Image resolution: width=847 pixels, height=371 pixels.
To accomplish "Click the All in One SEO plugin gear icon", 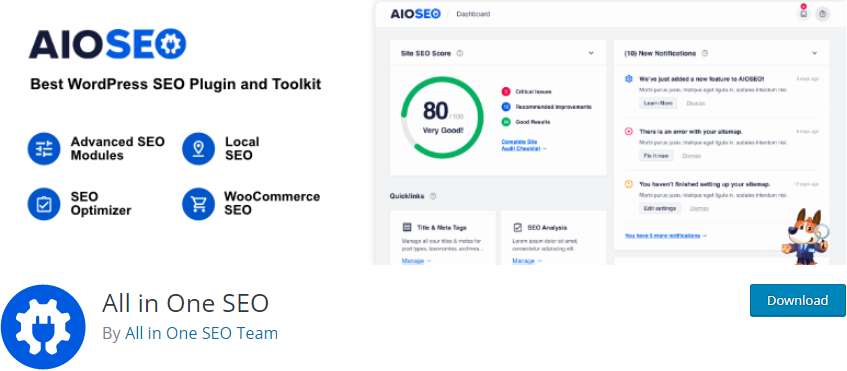I will (43, 327).
